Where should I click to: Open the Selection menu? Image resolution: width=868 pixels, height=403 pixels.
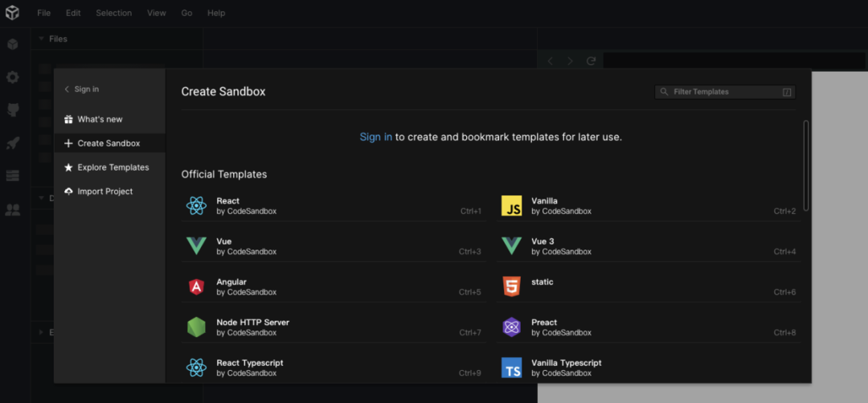[113, 13]
